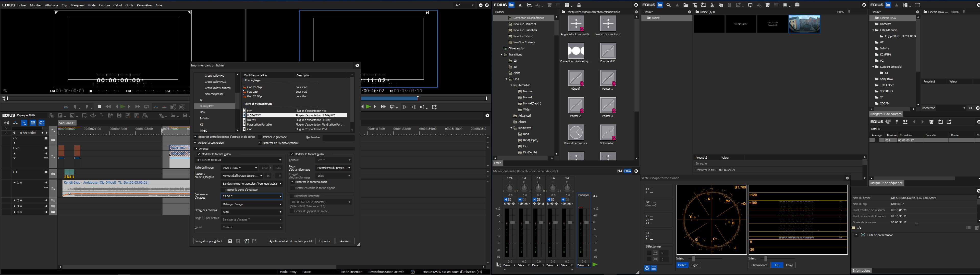Uncheck Activer la conversion
Image resolution: width=980 pixels, height=275 pixels.
pyautogui.click(x=195, y=143)
